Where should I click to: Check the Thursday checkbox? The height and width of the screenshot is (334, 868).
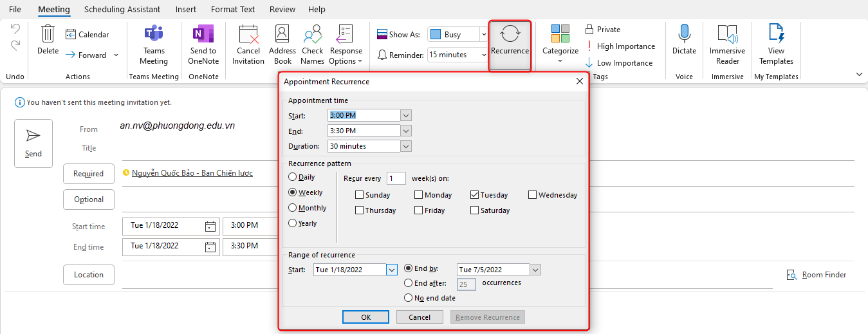pos(359,210)
